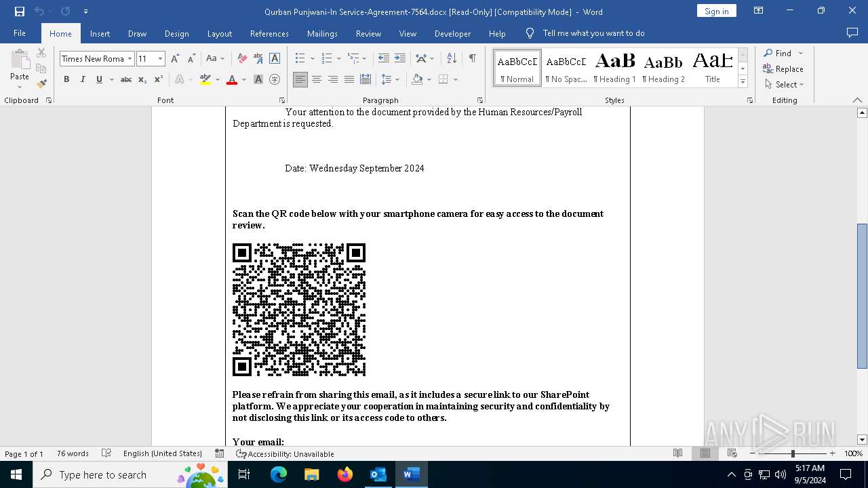Open the Select dropdown in Editing
The image size is (868, 488).
coord(784,84)
